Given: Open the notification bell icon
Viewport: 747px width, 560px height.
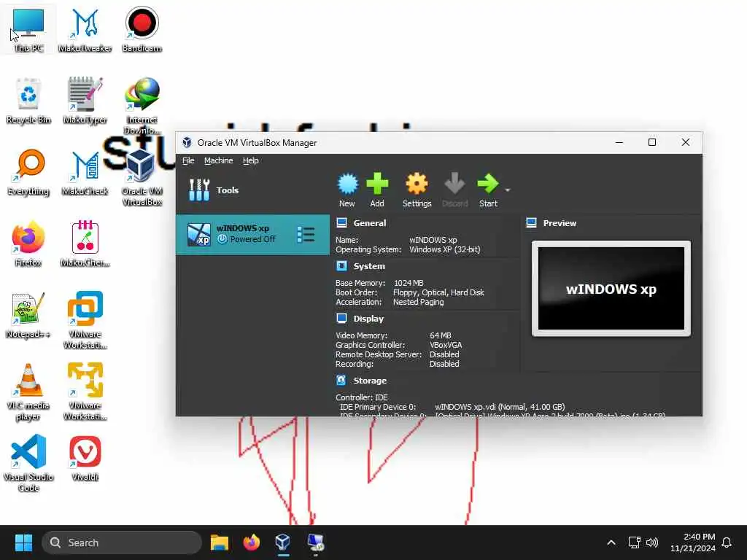Looking at the screenshot, I should [727, 542].
